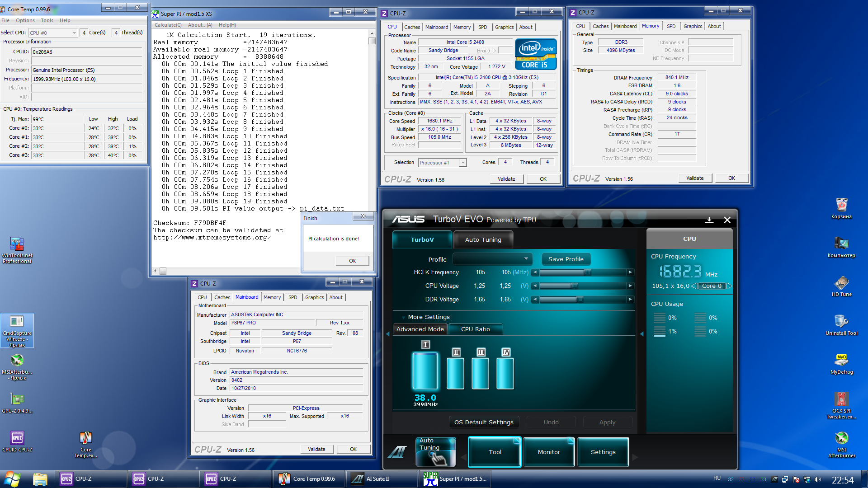Image resolution: width=868 pixels, height=488 pixels.
Task: Click Validate in the Mainboard CPU-Z window
Action: coord(316,449)
